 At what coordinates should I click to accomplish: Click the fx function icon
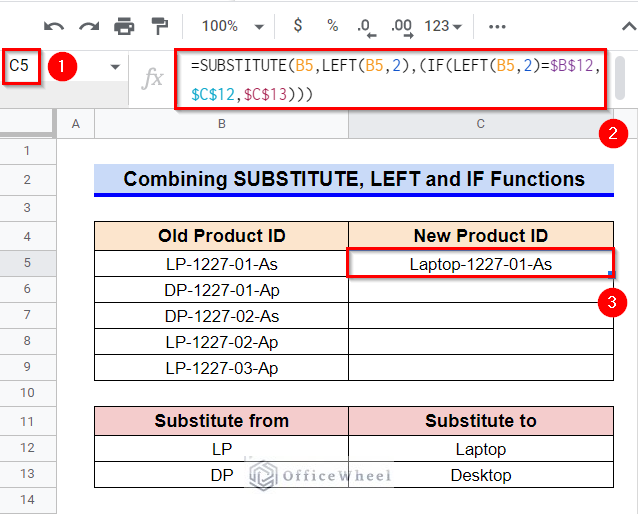point(153,78)
